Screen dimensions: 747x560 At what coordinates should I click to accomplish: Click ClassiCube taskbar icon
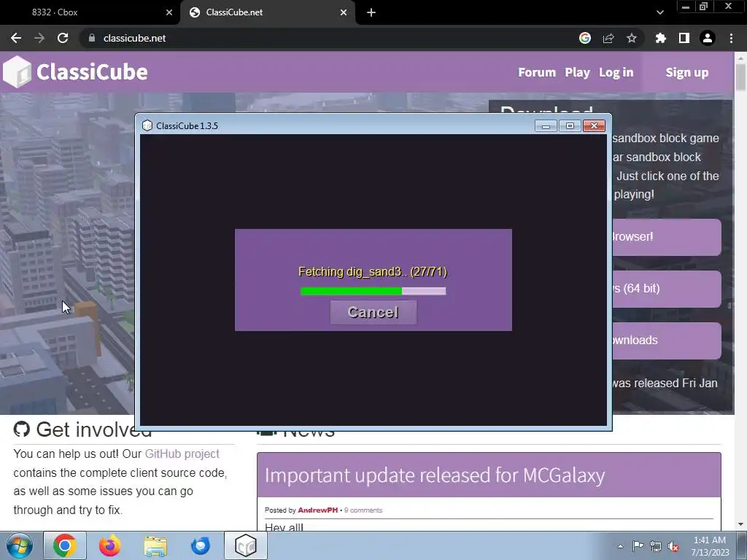click(246, 545)
